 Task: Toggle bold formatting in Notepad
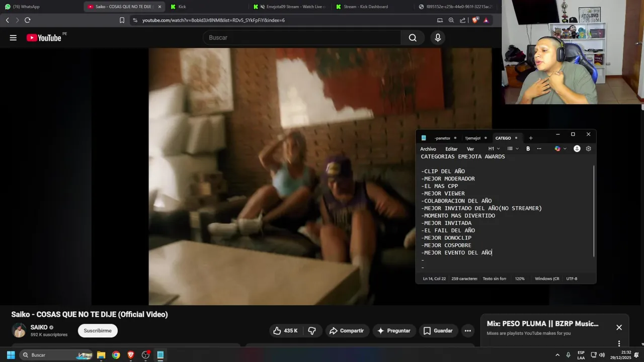point(528,149)
